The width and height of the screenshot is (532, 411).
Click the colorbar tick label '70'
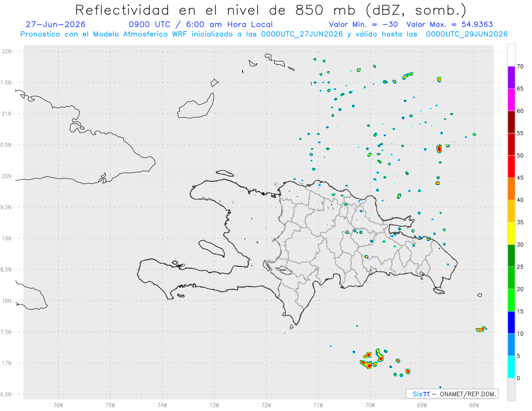click(520, 67)
